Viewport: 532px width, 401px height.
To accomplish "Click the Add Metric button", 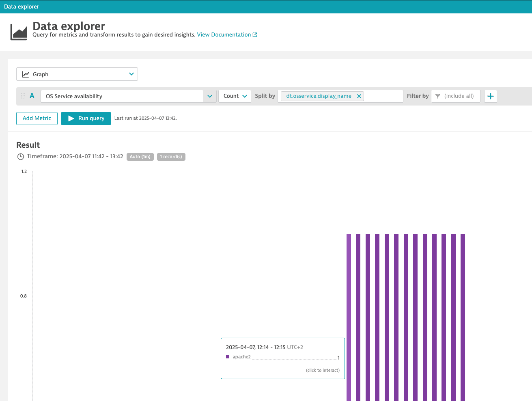I will coord(37,119).
